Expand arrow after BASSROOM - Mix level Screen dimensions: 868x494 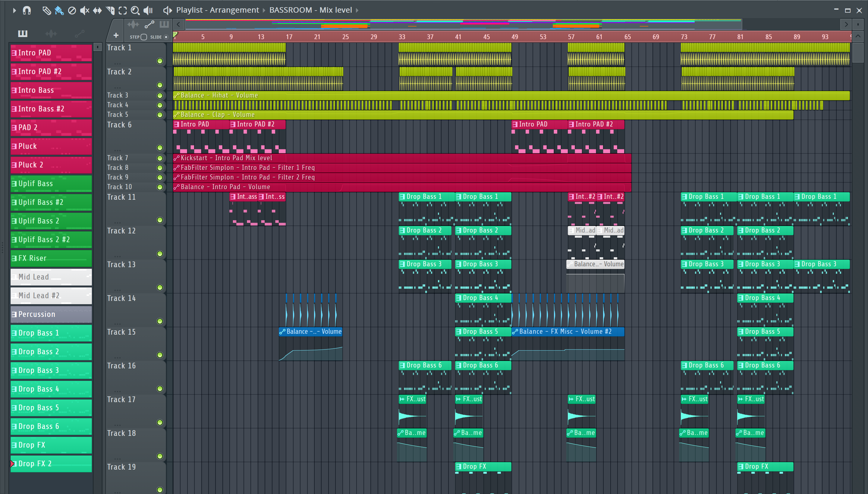coord(357,10)
